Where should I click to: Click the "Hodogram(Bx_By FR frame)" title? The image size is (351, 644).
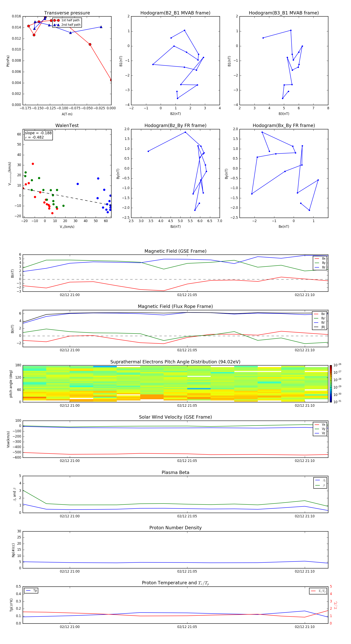coord(284,125)
